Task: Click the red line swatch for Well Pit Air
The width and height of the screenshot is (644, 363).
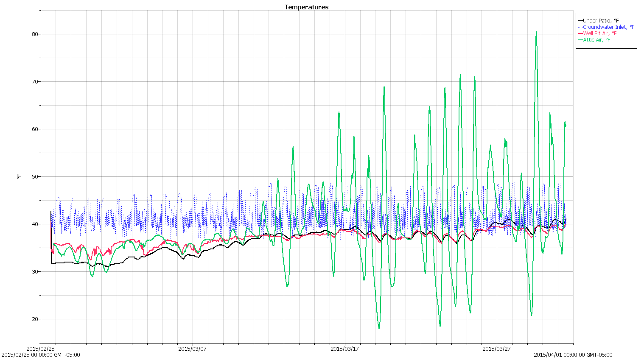Action: [x=580, y=33]
